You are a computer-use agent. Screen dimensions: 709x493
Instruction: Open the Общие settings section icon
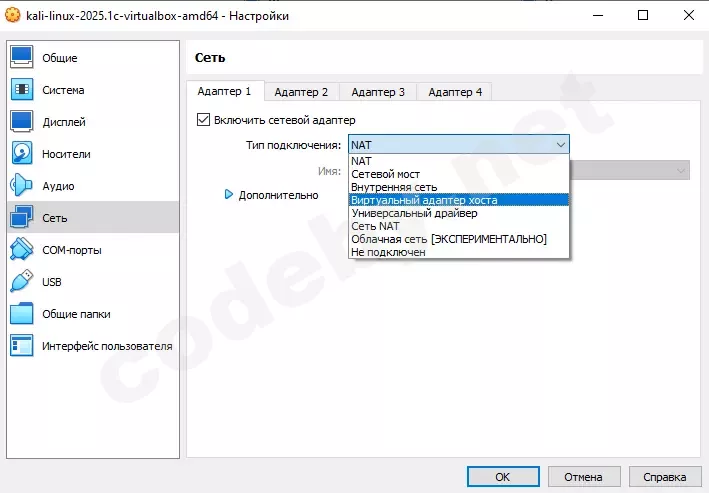(x=22, y=58)
